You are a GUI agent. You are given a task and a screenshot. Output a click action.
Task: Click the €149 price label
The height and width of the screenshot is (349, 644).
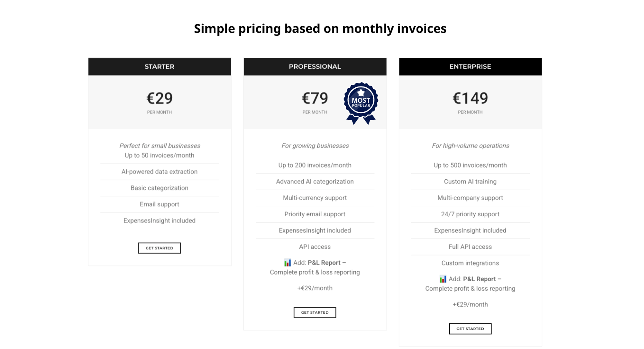(470, 99)
